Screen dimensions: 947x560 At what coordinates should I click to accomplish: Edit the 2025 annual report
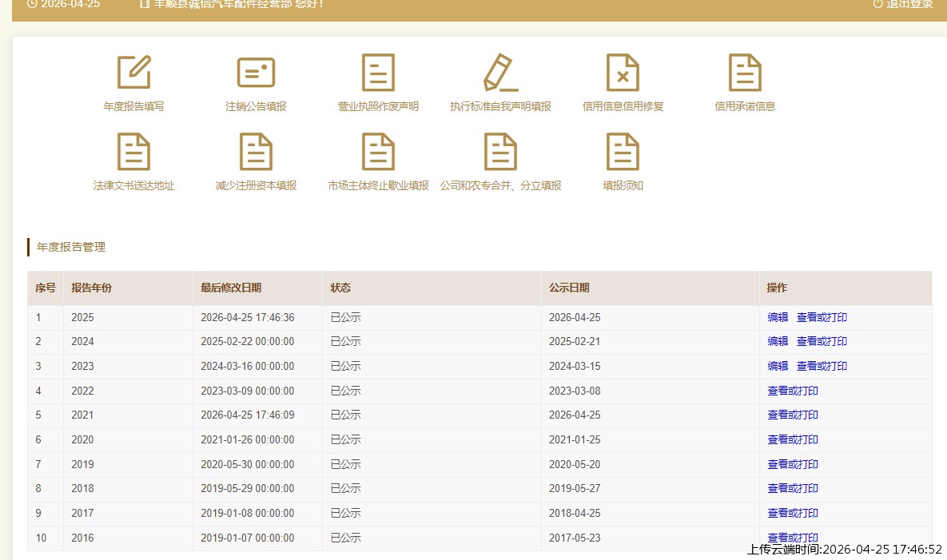coord(778,317)
